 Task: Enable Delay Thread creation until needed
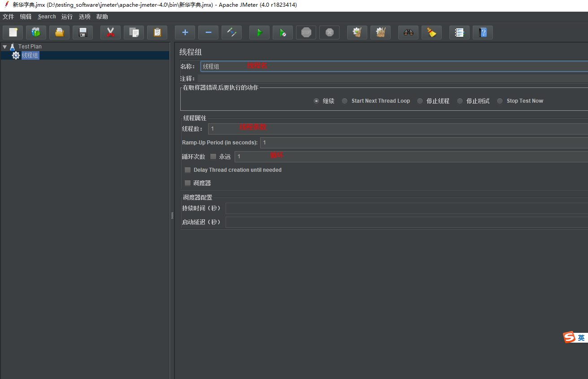pyautogui.click(x=188, y=170)
